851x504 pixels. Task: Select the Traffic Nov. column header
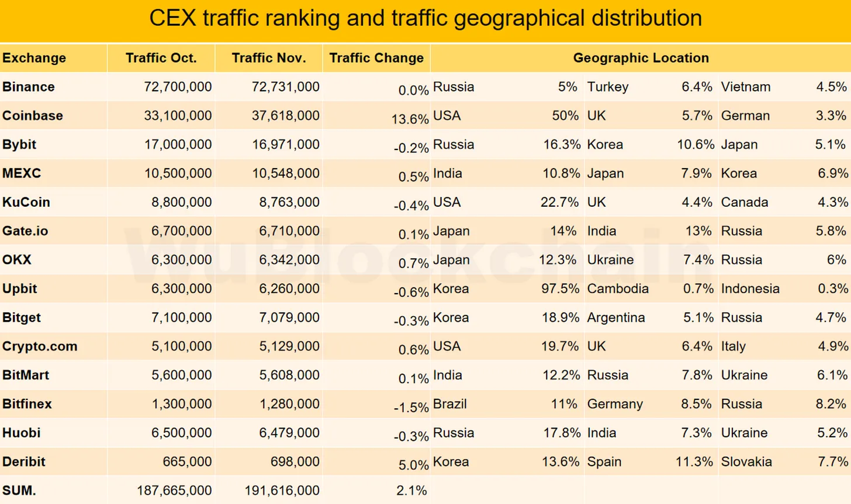click(x=268, y=58)
